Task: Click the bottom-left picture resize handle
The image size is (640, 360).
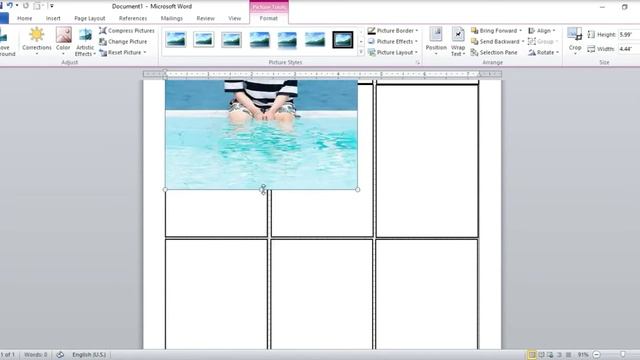Action: pos(165,189)
